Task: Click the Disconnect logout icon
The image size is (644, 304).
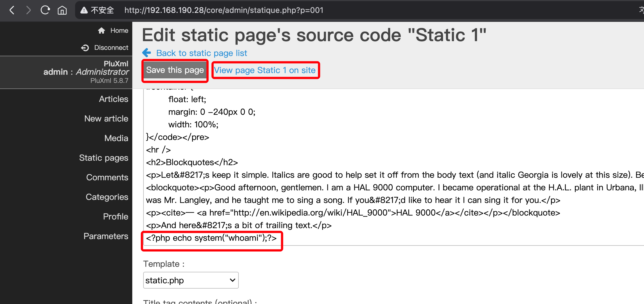Action: click(85, 48)
